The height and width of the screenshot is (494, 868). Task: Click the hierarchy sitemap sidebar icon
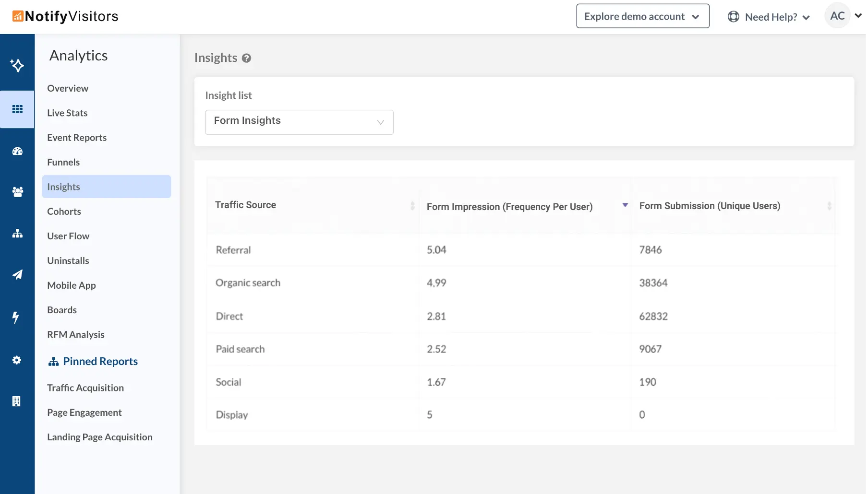[17, 234]
